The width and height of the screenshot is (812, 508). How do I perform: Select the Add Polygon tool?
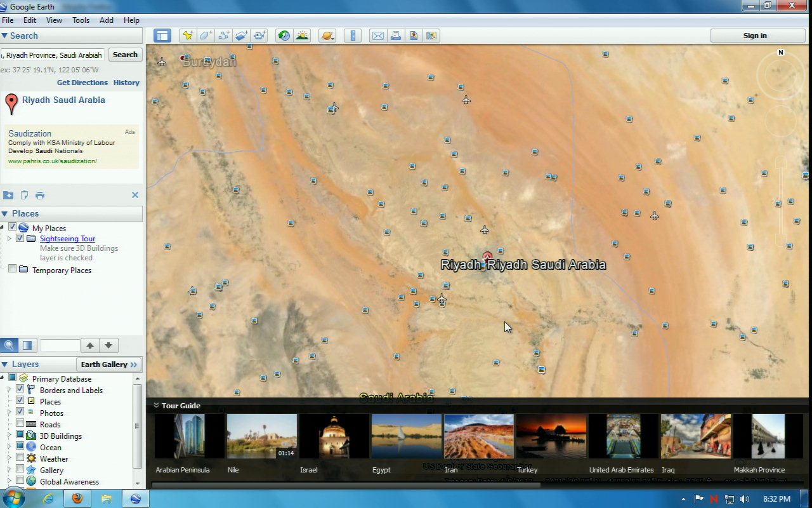click(206, 36)
